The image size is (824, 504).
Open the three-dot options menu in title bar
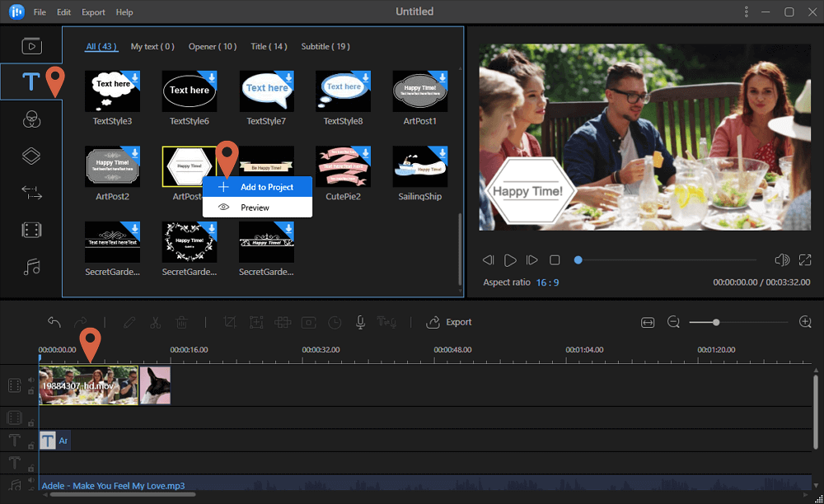[747, 12]
